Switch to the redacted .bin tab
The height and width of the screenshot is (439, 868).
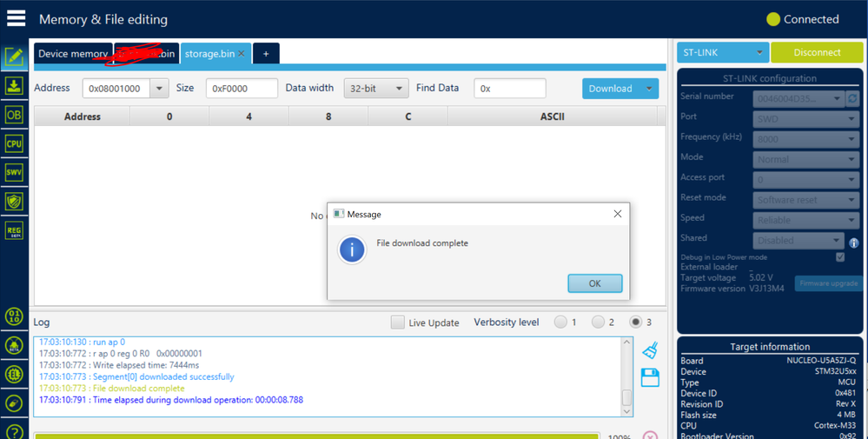147,54
